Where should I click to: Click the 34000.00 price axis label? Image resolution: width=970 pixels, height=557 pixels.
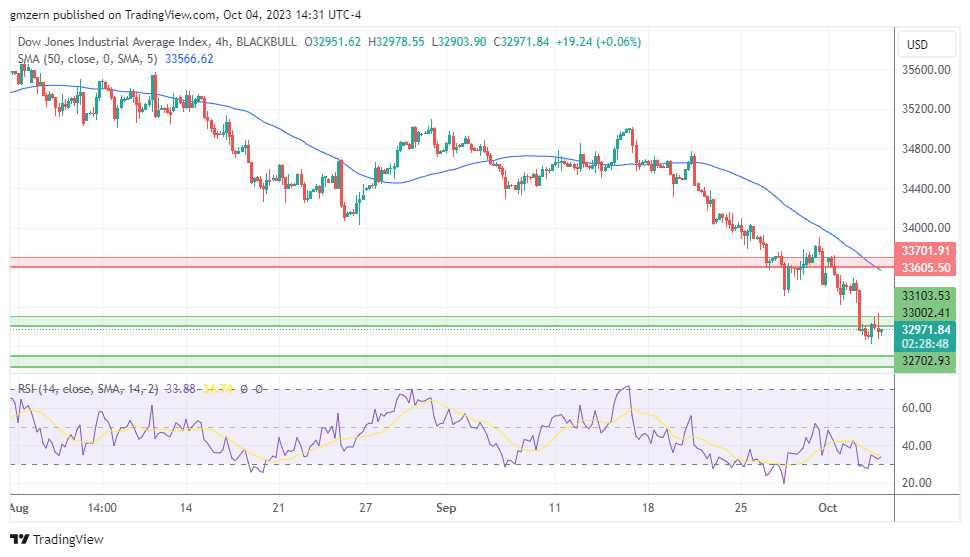coord(926,228)
